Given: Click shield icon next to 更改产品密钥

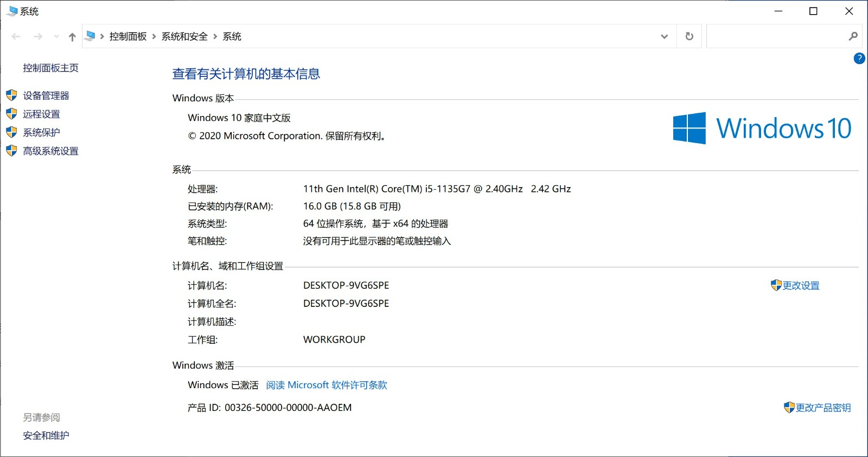Looking at the screenshot, I should (x=789, y=407).
